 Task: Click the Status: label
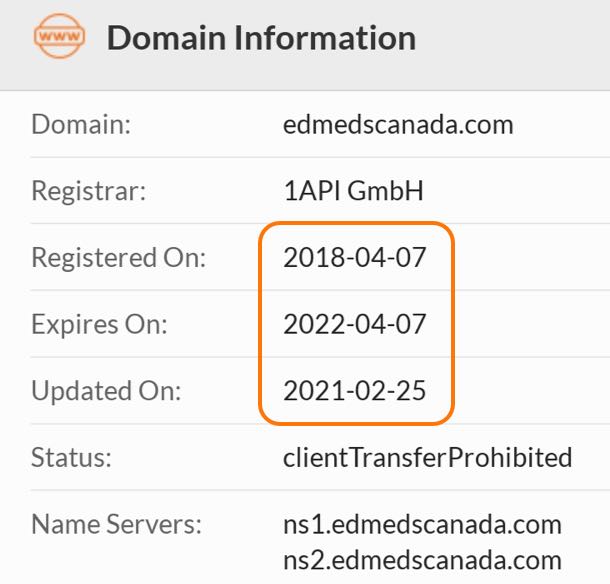[x=71, y=457]
